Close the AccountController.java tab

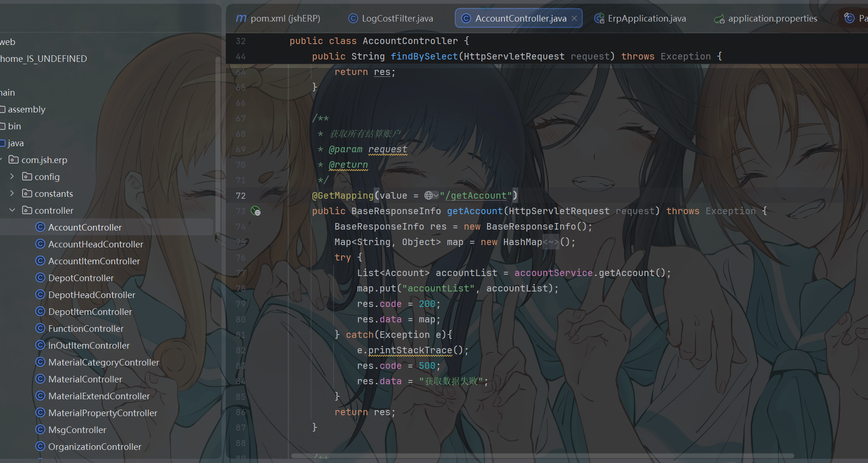574,18
